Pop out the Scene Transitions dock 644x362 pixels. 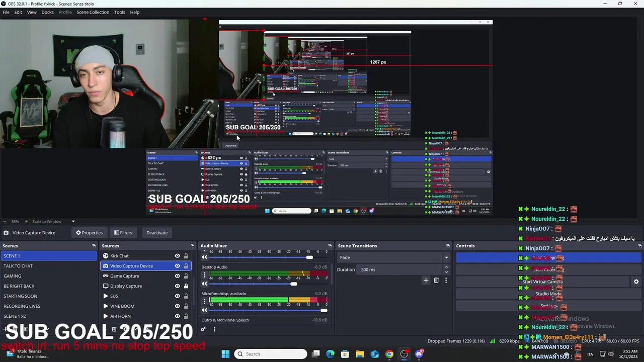click(448, 246)
